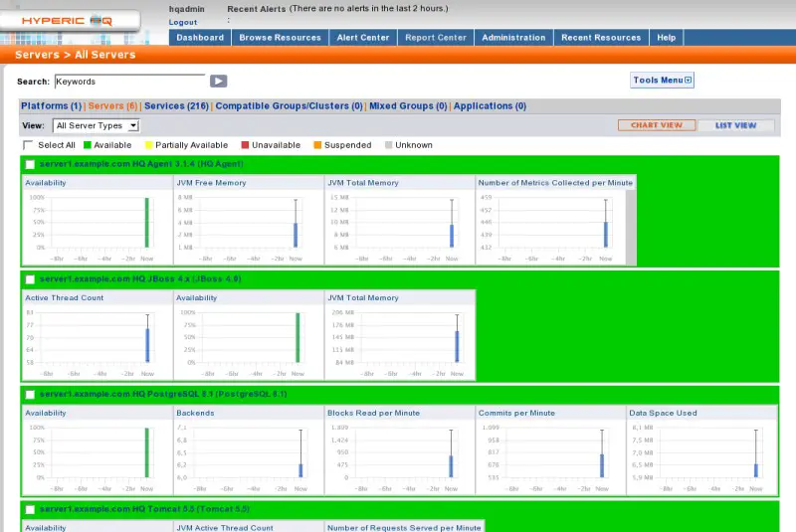Open the Administration menu
Screen dimensions: 796x532
point(513,38)
